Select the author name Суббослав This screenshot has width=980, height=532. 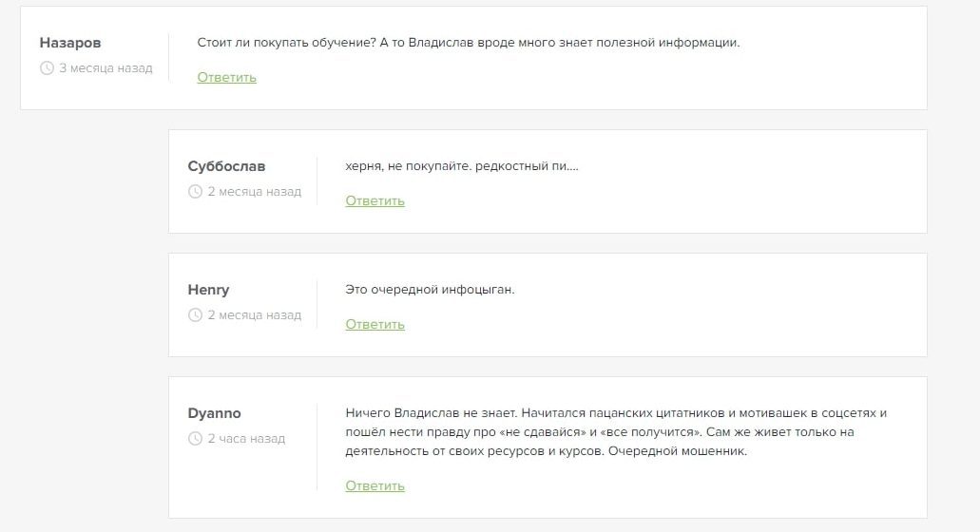(x=226, y=166)
